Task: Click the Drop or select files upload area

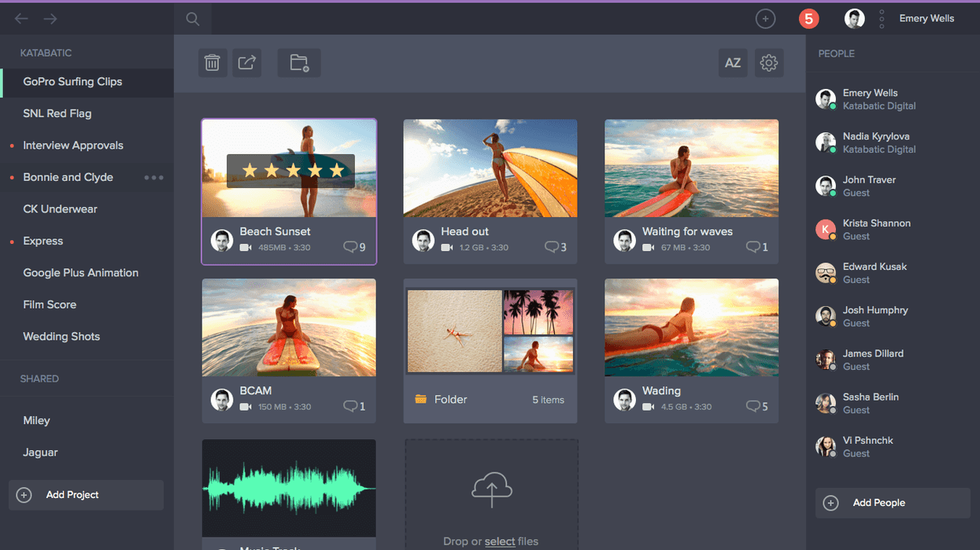Action: 491,495
